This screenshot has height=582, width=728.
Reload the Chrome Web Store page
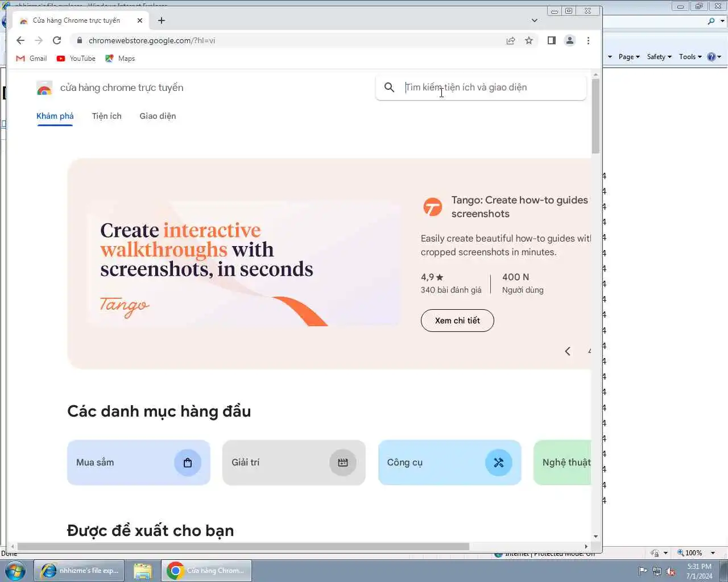point(57,40)
